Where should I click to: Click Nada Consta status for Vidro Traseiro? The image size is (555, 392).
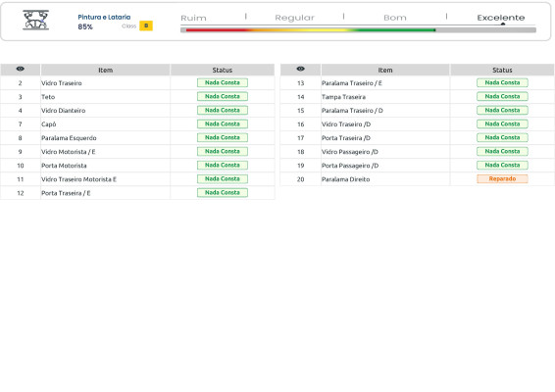pos(223,82)
